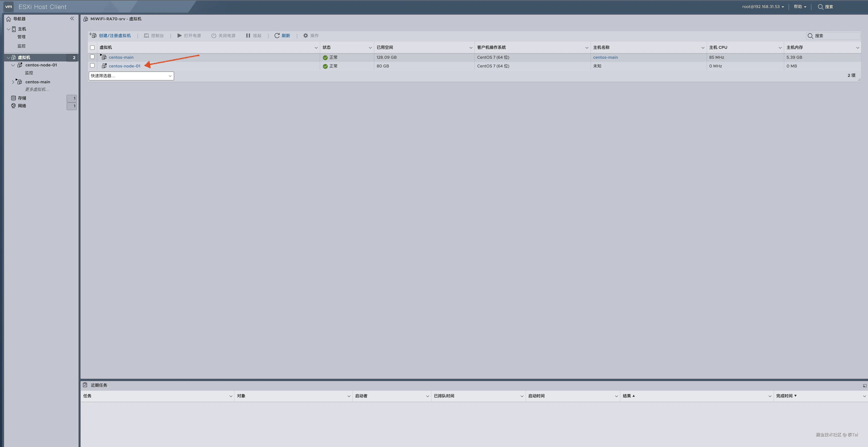Click the refresh (刷新) icon in toolbar
This screenshot has height=447, width=868.
[277, 35]
